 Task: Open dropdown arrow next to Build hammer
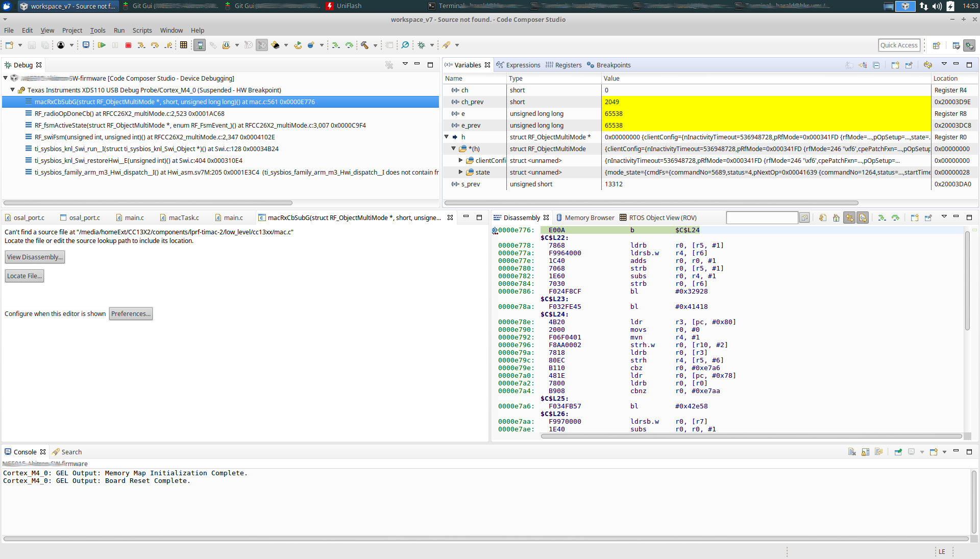coord(375,45)
